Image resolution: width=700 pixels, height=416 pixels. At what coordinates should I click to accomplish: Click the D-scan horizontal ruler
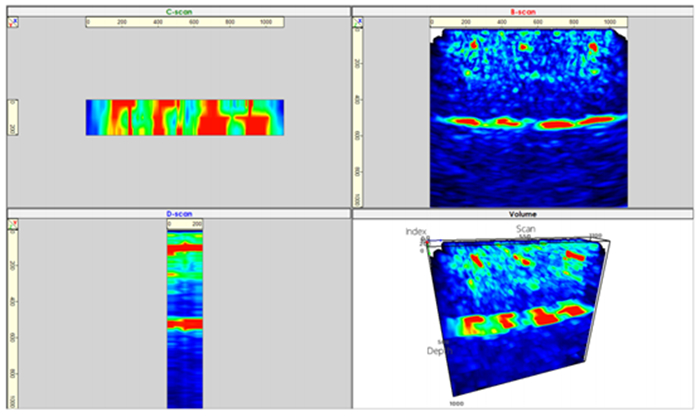click(x=185, y=224)
